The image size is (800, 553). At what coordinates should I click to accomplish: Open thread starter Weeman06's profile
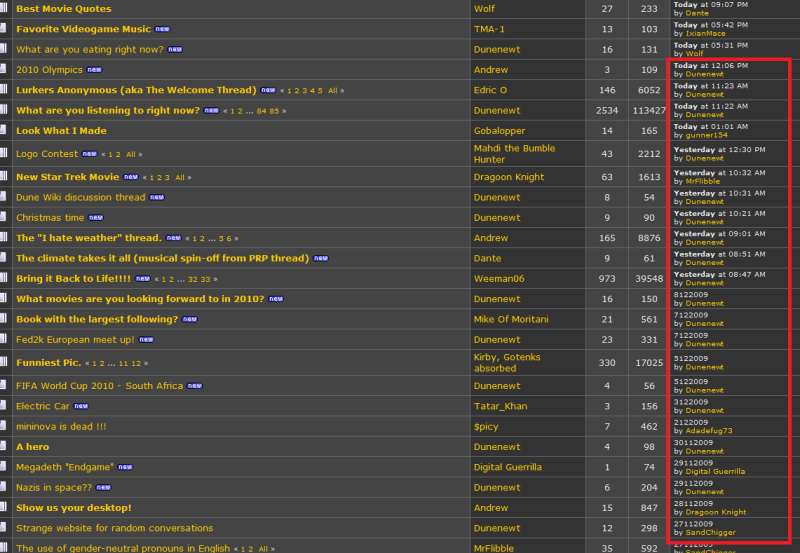(499, 278)
